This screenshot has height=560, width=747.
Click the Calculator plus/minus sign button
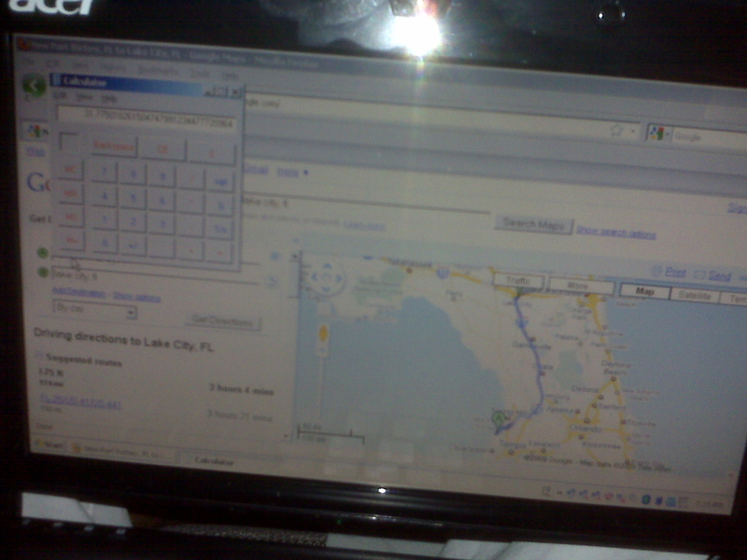coord(134,245)
